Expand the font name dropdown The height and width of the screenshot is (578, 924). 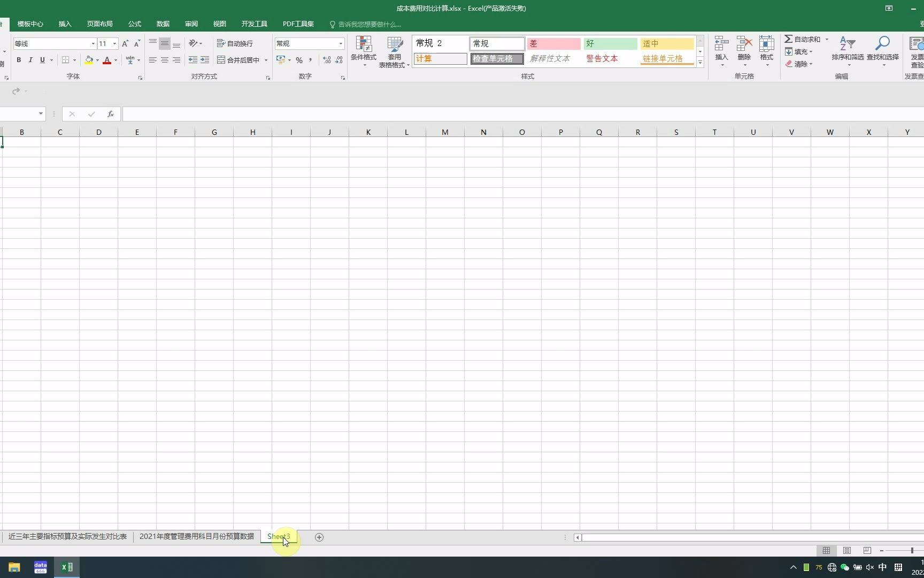[x=93, y=43]
